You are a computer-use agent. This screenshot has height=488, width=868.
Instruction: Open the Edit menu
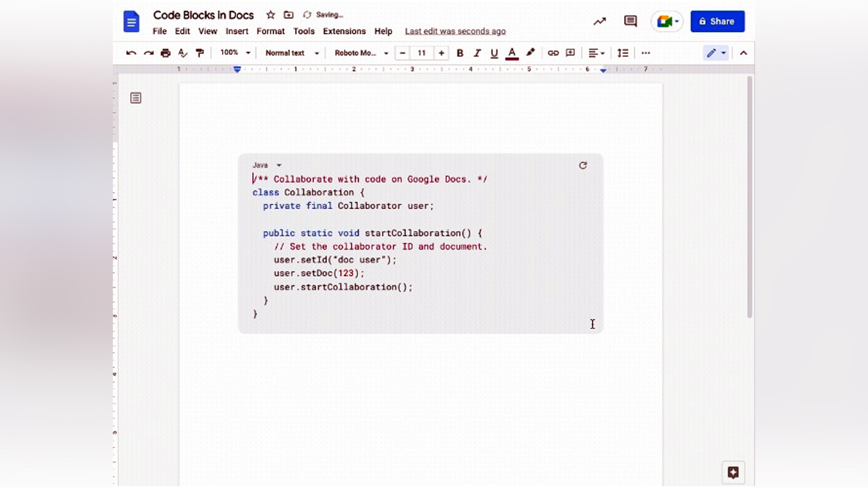point(182,31)
